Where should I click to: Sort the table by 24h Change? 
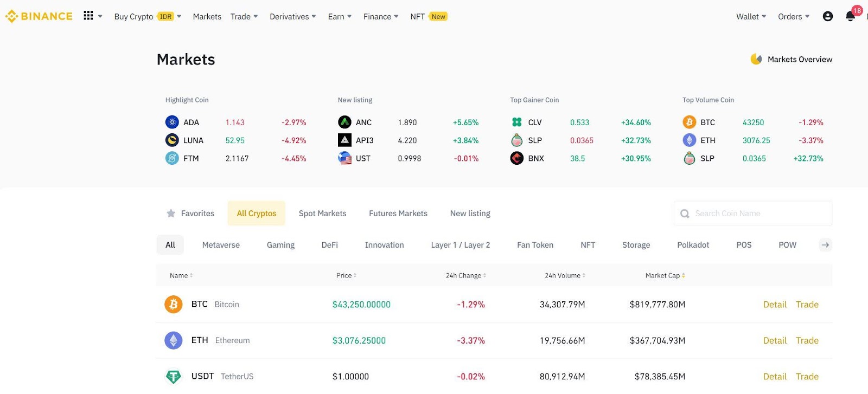(x=466, y=275)
